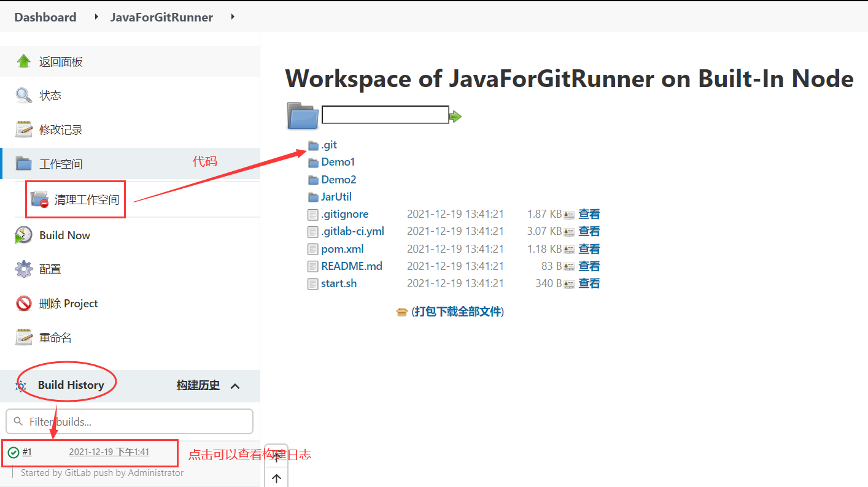Collapse Build History with the chevron
Image resolution: width=868 pixels, height=487 pixels.
[x=235, y=386]
